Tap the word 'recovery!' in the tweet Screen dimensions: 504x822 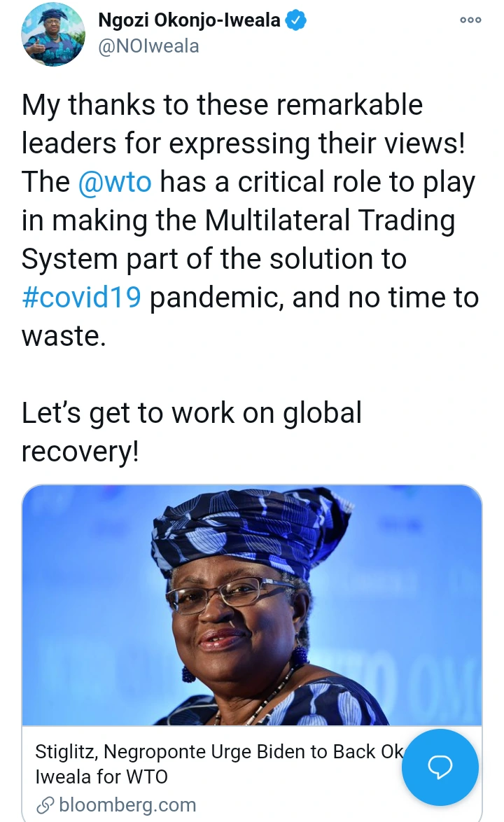(x=80, y=452)
